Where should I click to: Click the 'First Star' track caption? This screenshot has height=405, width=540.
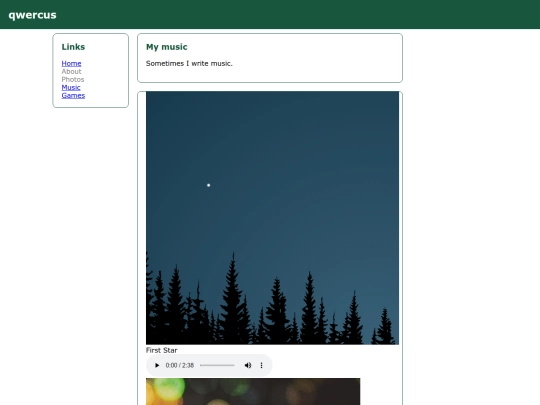point(162,350)
